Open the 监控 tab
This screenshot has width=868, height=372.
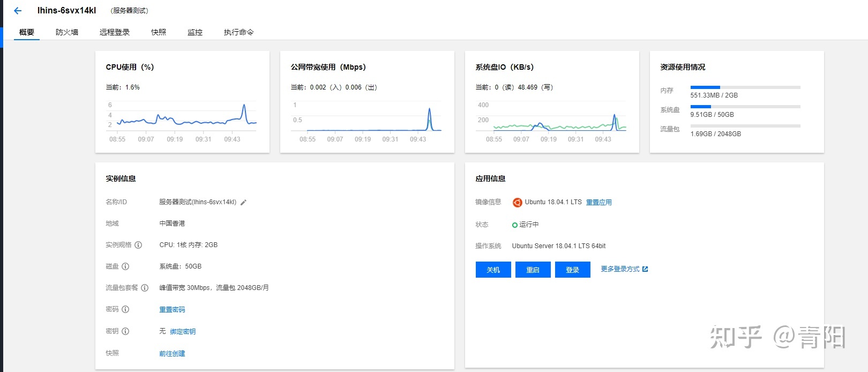coord(195,32)
